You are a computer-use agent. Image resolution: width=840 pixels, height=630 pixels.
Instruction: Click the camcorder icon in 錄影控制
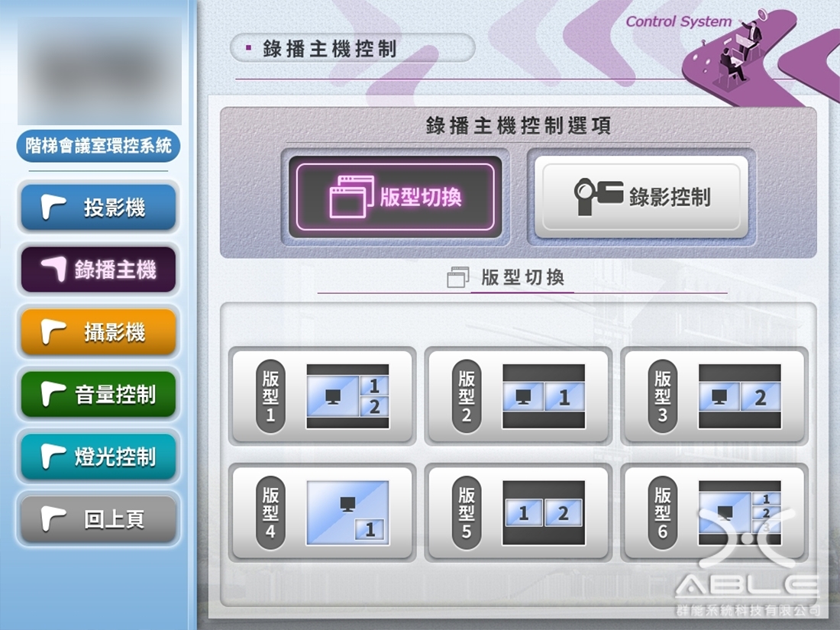coord(599,196)
